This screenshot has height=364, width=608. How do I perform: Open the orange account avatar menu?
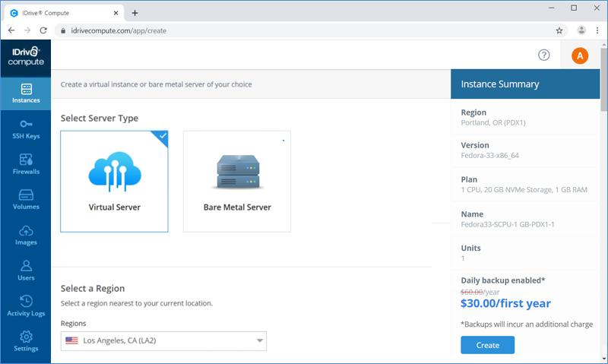pyautogui.click(x=580, y=55)
